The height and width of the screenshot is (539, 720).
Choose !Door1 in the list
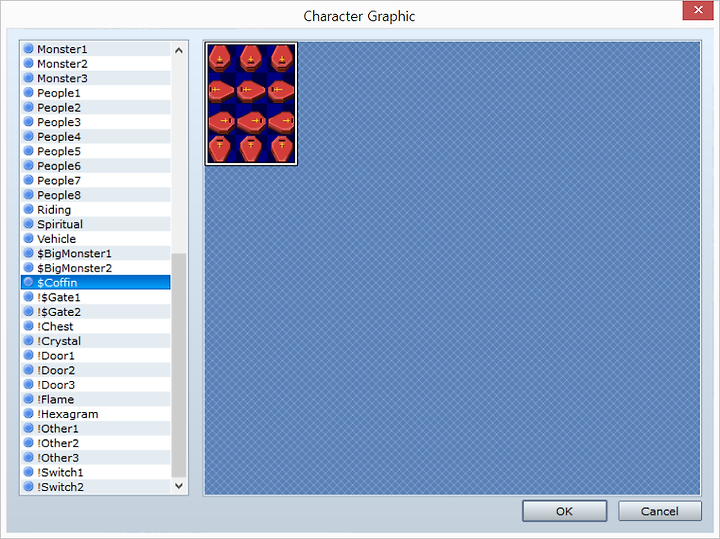click(96, 356)
